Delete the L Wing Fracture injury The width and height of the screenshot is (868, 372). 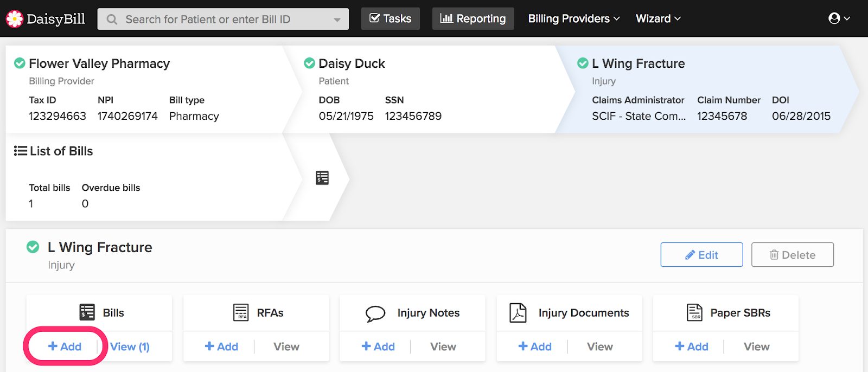793,255
